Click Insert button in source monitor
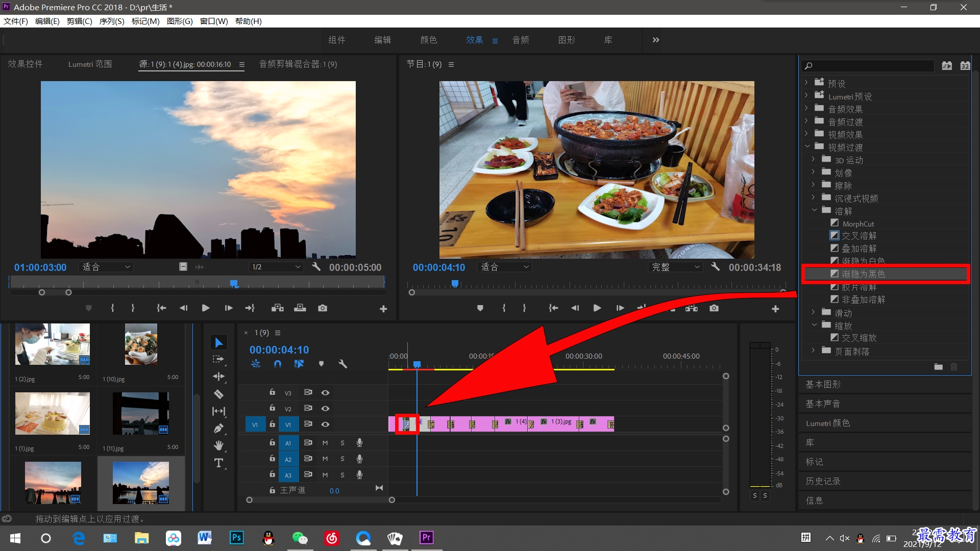This screenshot has width=980, height=551. (277, 308)
